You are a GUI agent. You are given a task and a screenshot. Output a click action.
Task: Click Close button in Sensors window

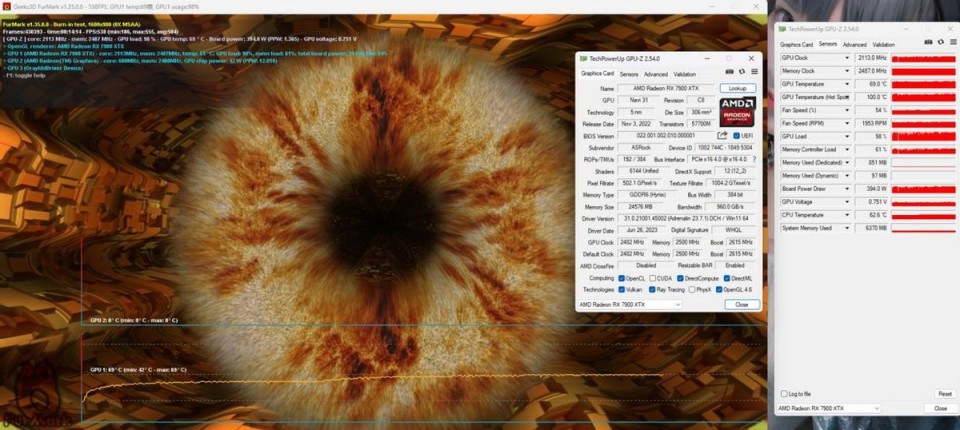[x=940, y=408]
